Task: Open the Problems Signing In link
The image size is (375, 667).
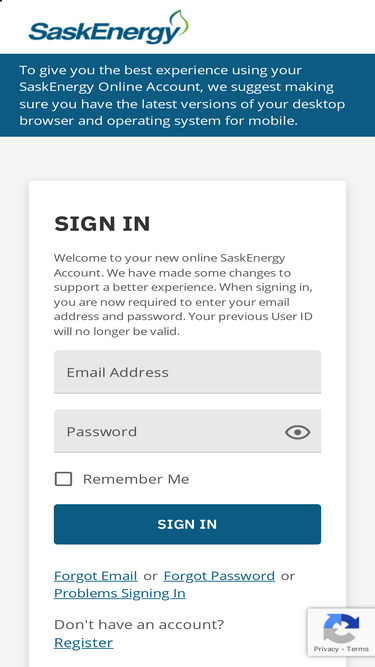Action: [x=119, y=593]
